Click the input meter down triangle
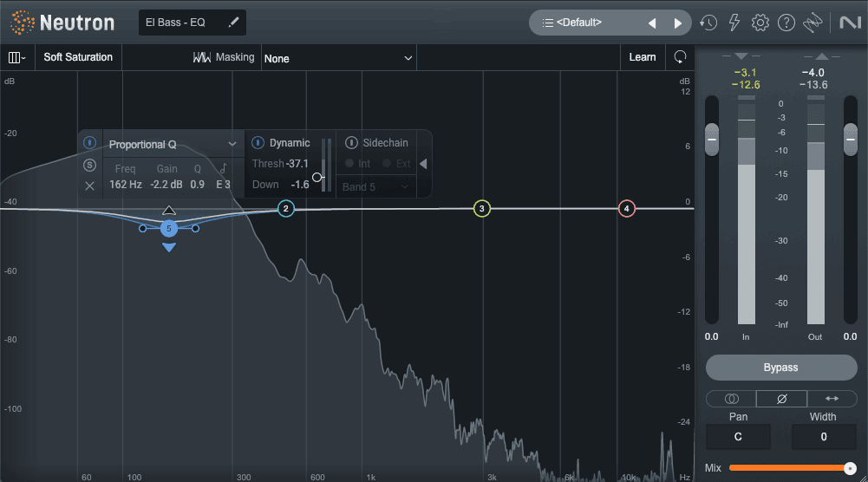This screenshot has width=868, height=482. (741, 55)
